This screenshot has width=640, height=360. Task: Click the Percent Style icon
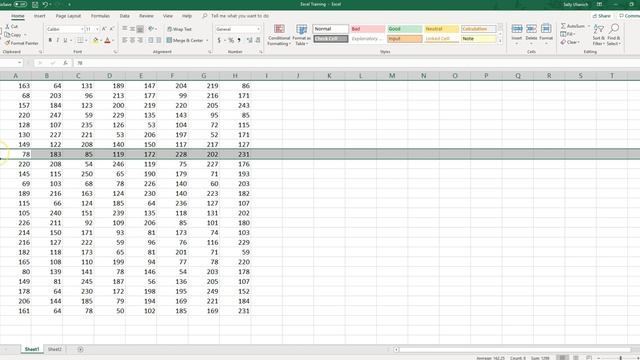point(231,40)
